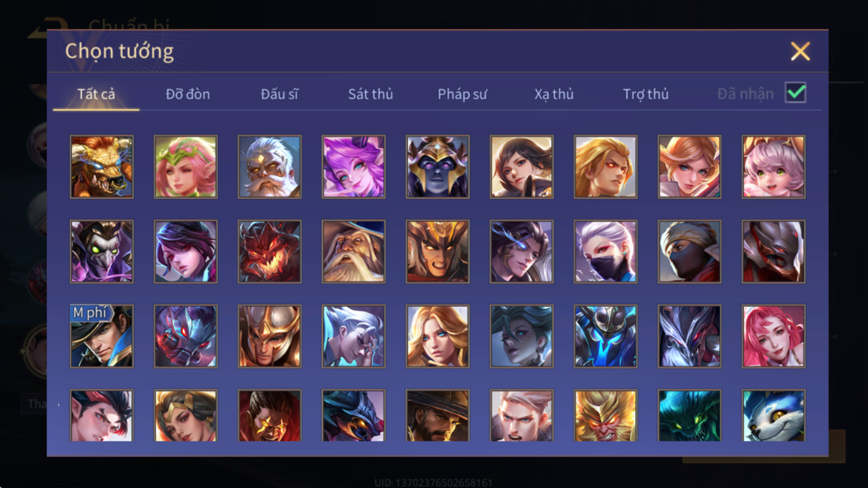The height and width of the screenshot is (488, 868).
Task: Choose the white-bearded old man hero
Action: point(269,167)
